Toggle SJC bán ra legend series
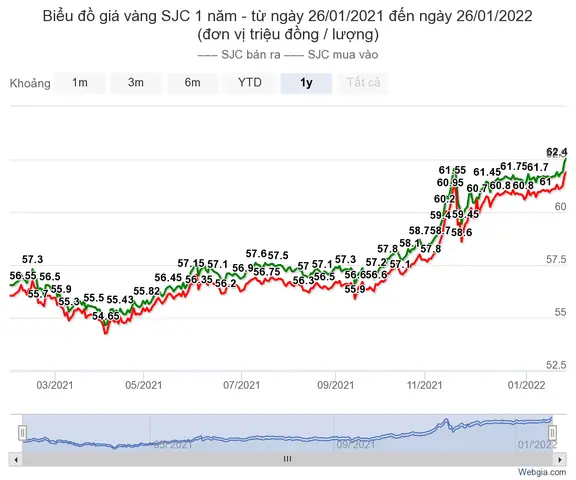 (x=239, y=55)
